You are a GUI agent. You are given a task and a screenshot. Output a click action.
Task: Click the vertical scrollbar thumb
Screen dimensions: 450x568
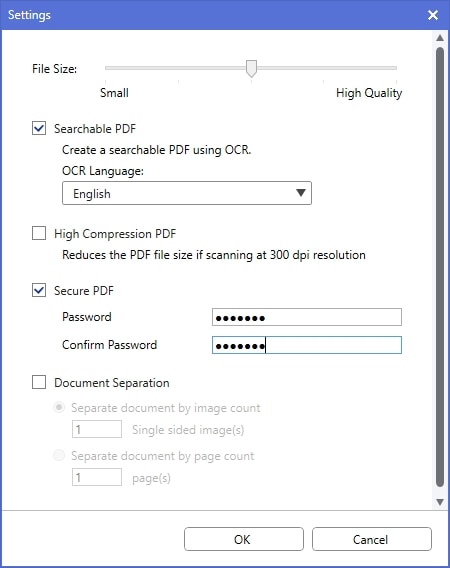pos(440,267)
